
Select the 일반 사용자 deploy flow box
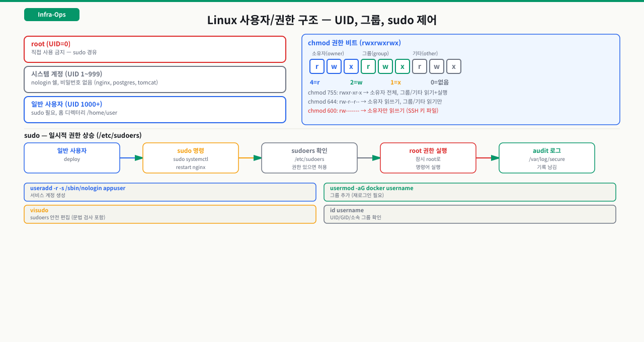click(x=72, y=158)
